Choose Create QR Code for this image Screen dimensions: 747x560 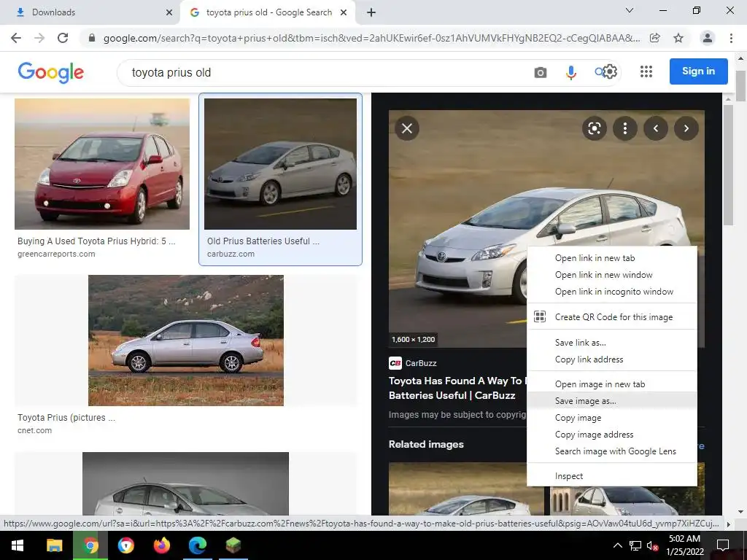pyautogui.click(x=612, y=317)
